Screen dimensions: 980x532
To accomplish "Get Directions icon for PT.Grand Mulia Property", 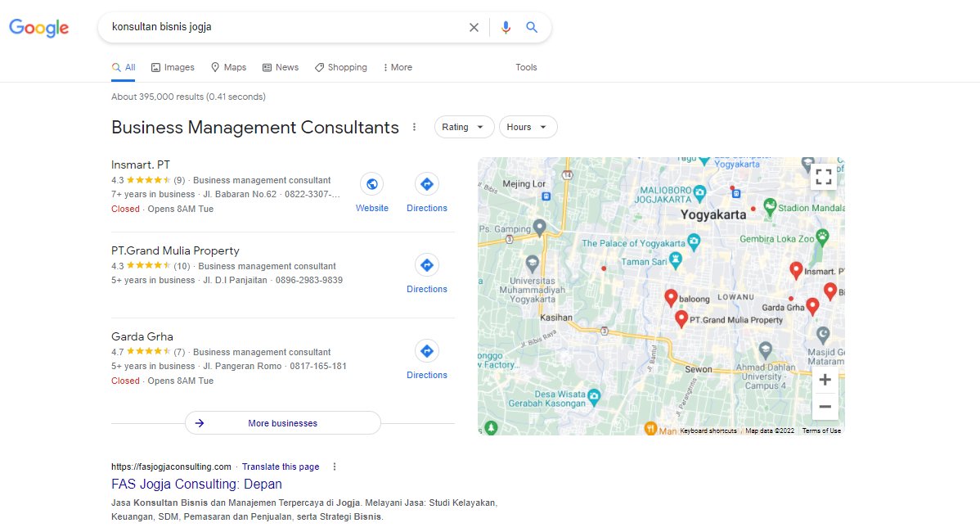I will point(427,265).
